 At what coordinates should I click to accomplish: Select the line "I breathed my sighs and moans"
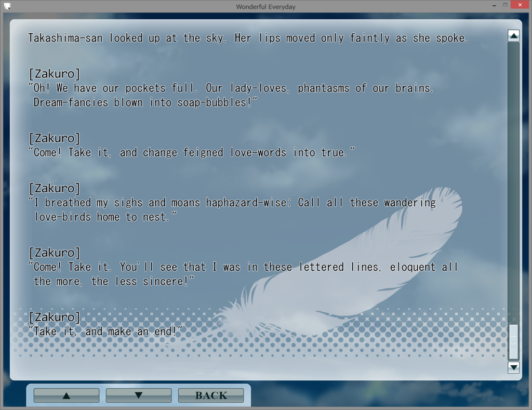[x=232, y=210]
